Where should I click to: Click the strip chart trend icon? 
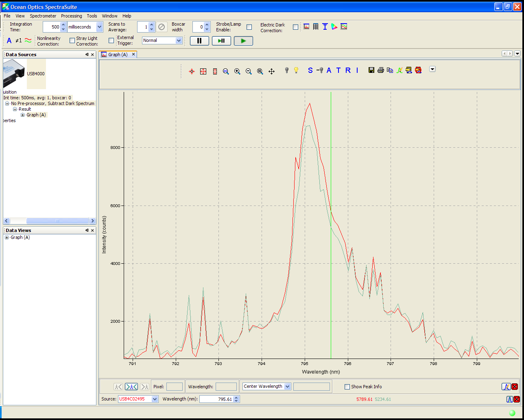coord(344,26)
